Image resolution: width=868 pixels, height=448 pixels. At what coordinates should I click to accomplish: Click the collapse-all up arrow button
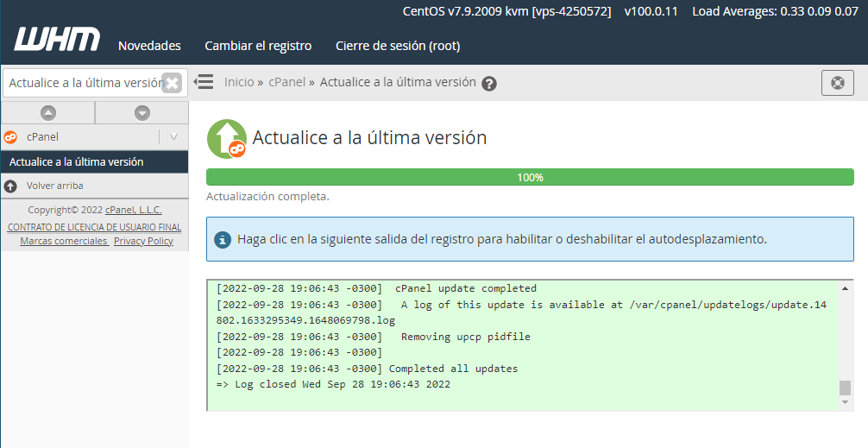coord(48,113)
